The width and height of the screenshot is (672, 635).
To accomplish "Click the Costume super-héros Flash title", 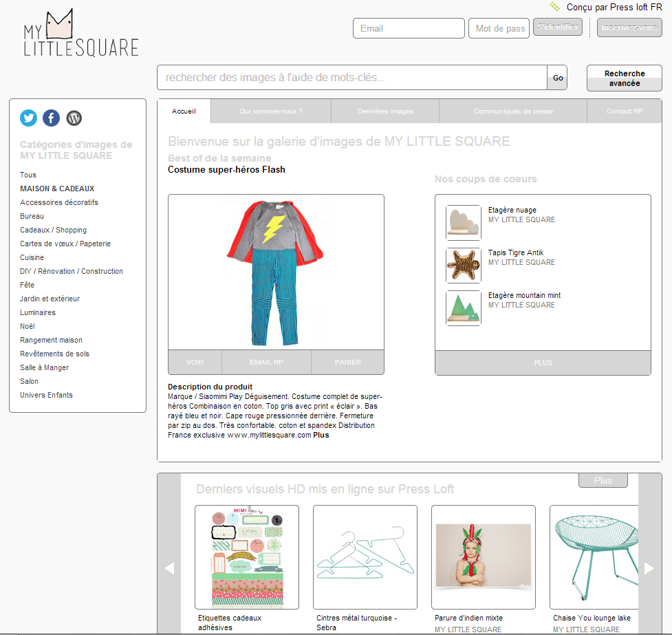I will [226, 169].
